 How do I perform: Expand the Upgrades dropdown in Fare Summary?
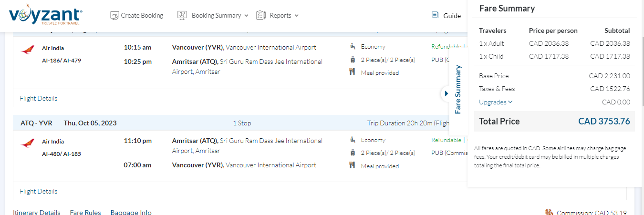(496, 102)
